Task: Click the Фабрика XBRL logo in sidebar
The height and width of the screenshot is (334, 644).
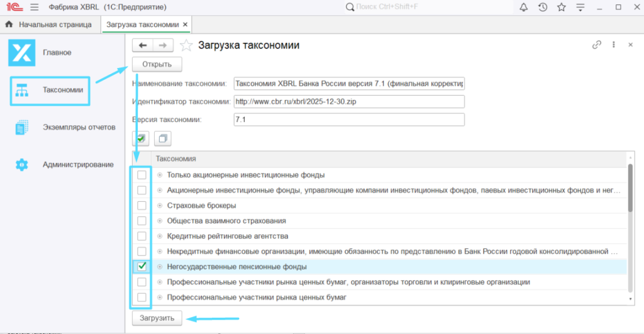Action: [22, 53]
